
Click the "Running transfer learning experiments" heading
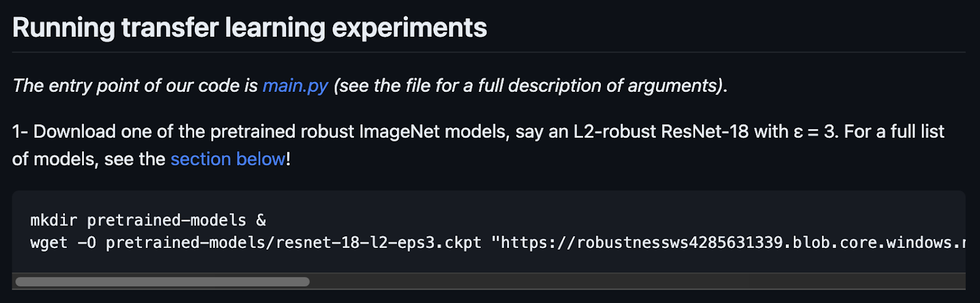249,28
